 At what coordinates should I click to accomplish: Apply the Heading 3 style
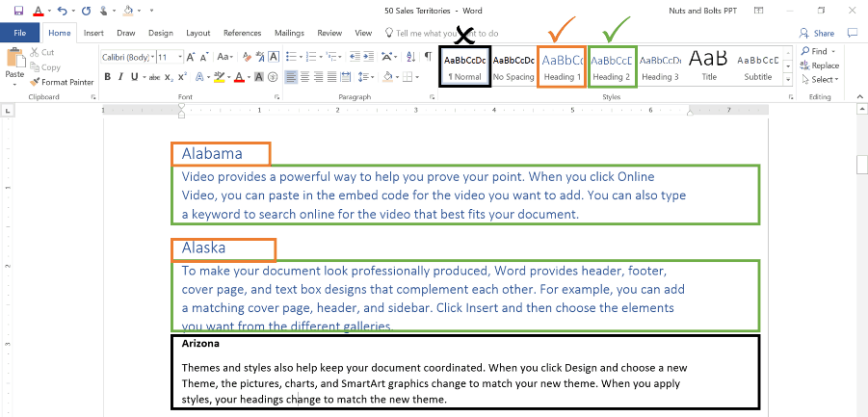click(661, 66)
